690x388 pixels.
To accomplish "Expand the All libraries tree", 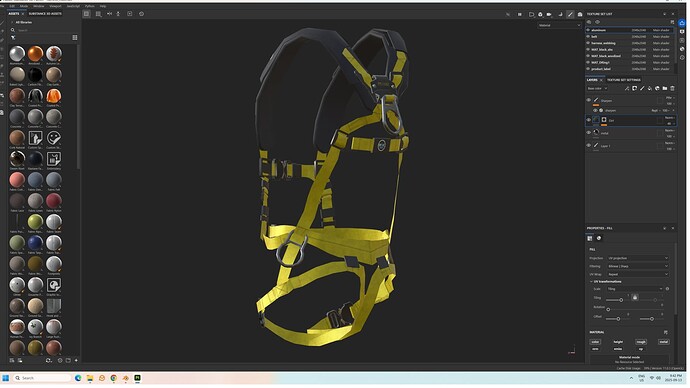I will pos(12,22).
